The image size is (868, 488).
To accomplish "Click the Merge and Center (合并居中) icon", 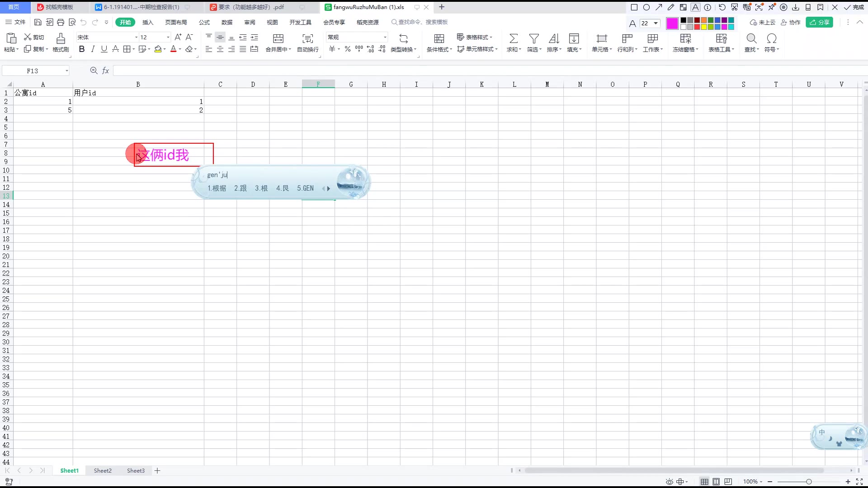I will [x=278, y=38].
